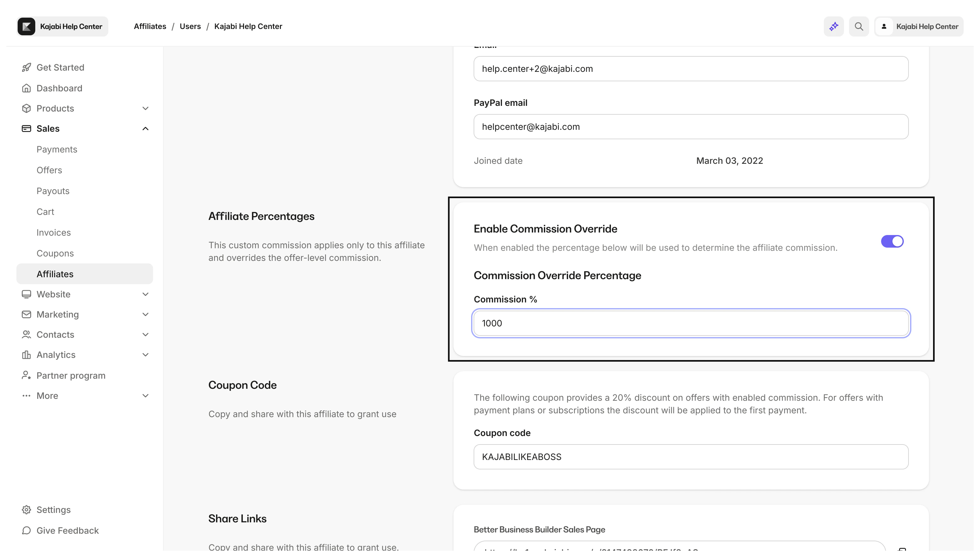Open Payouts under Sales
Screen dimensions: 980x557
(x=53, y=191)
